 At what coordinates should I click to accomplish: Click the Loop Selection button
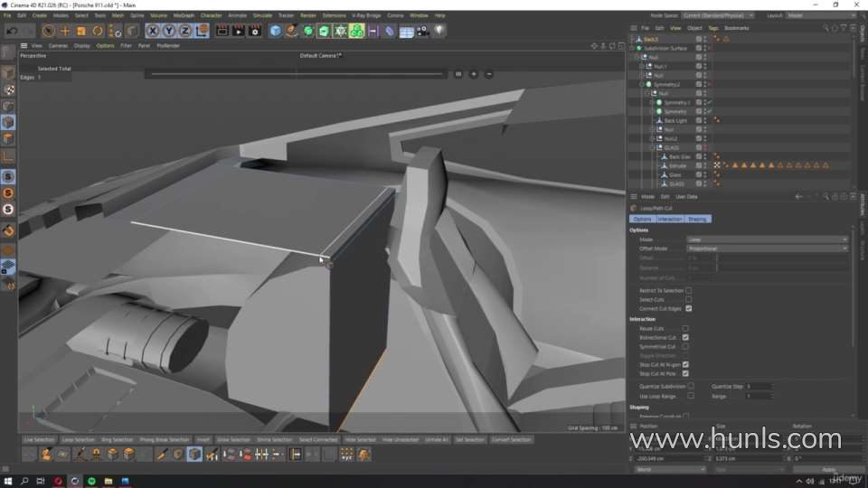point(78,439)
